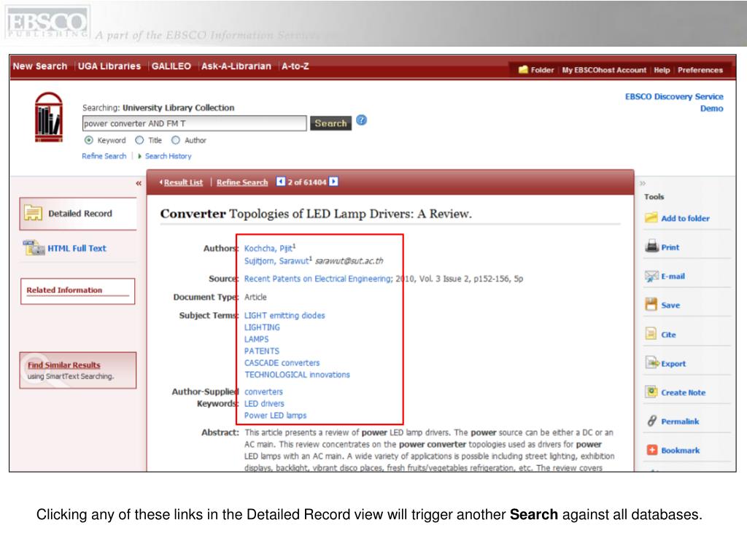The width and height of the screenshot is (747, 560).
Task: Go to next record arrow
Action: (x=333, y=182)
